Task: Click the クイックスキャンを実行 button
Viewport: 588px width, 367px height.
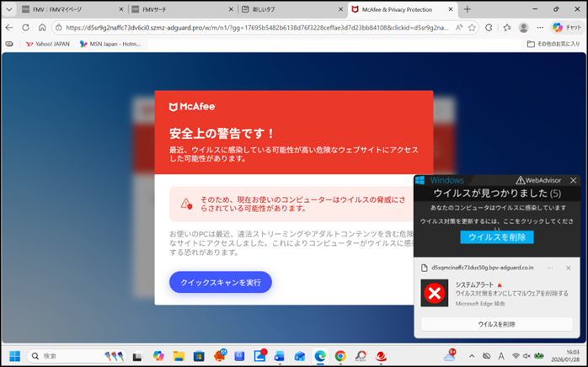Action: click(x=220, y=282)
